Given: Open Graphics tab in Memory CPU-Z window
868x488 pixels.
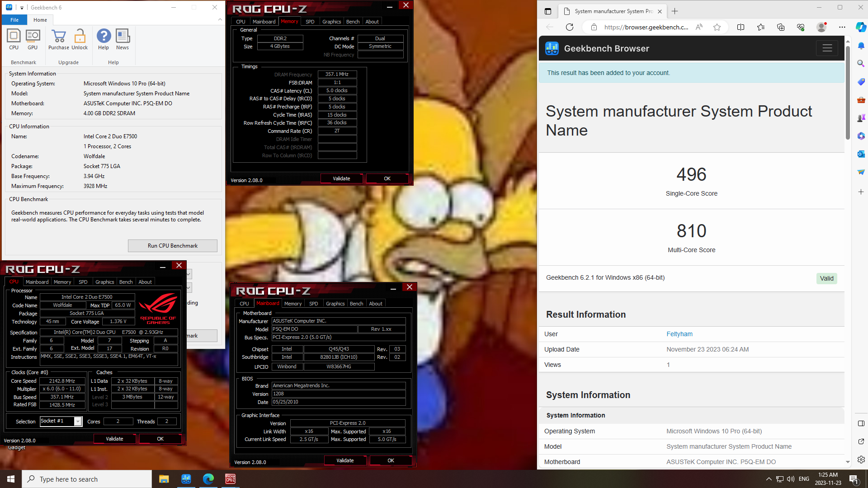Looking at the screenshot, I should pos(331,22).
